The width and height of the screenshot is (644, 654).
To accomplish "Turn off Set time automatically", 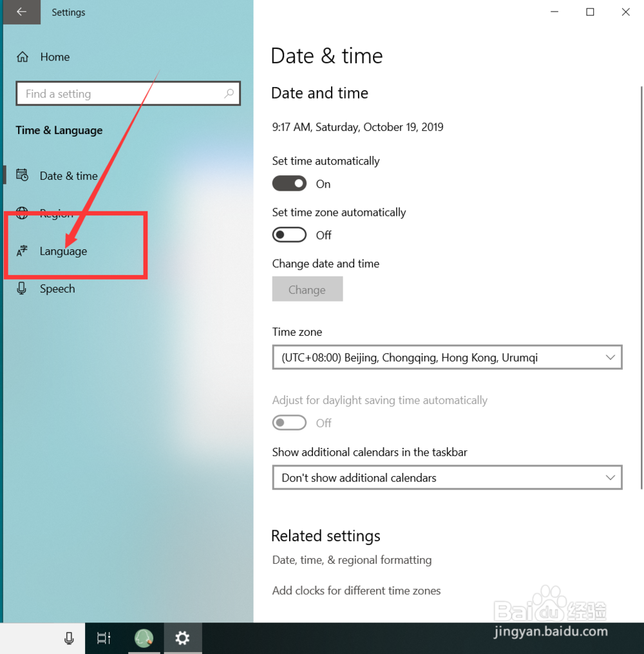I will 289,184.
